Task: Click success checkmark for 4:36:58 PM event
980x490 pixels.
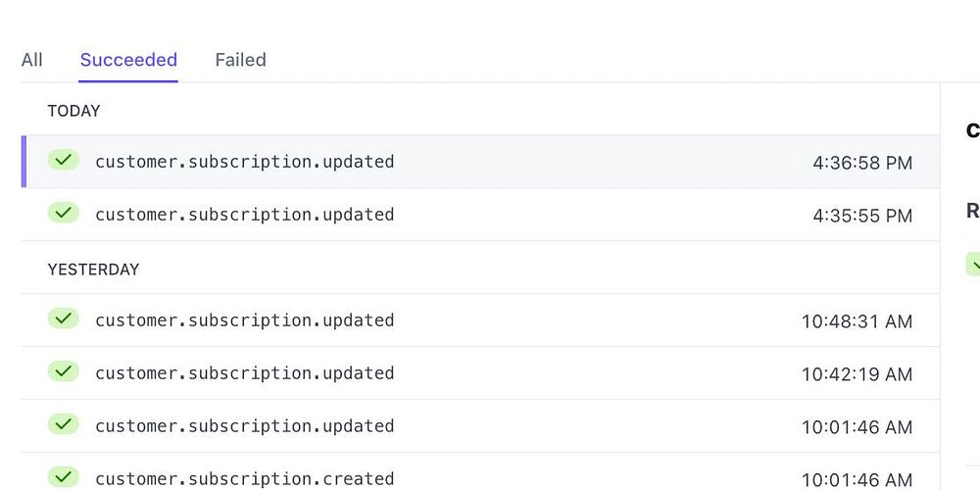Action: (63, 160)
